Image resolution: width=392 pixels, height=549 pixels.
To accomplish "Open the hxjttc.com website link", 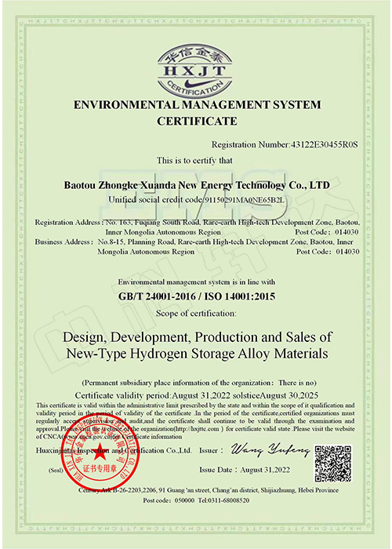I will (197, 429).
